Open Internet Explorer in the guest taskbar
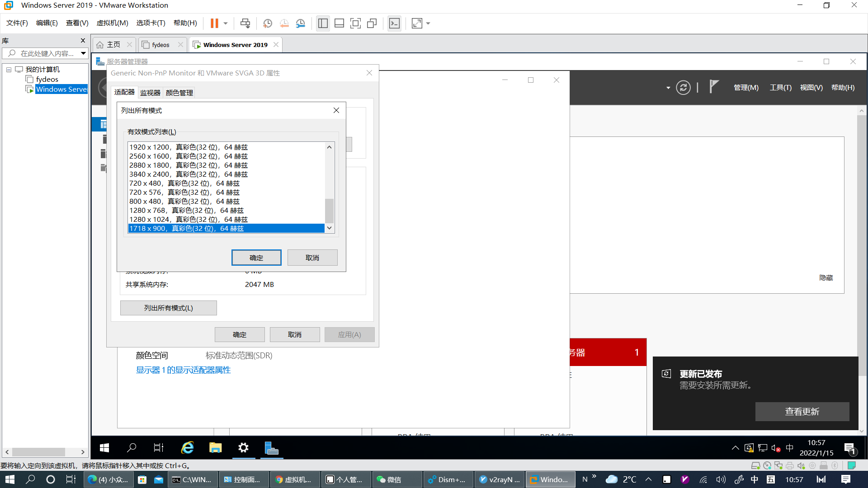 tap(187, 448)
